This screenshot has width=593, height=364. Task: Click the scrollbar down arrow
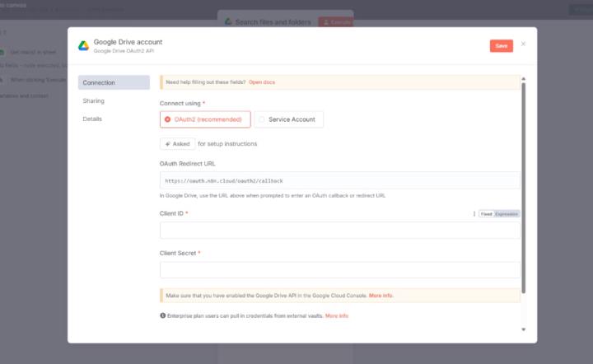coord(524,329)
